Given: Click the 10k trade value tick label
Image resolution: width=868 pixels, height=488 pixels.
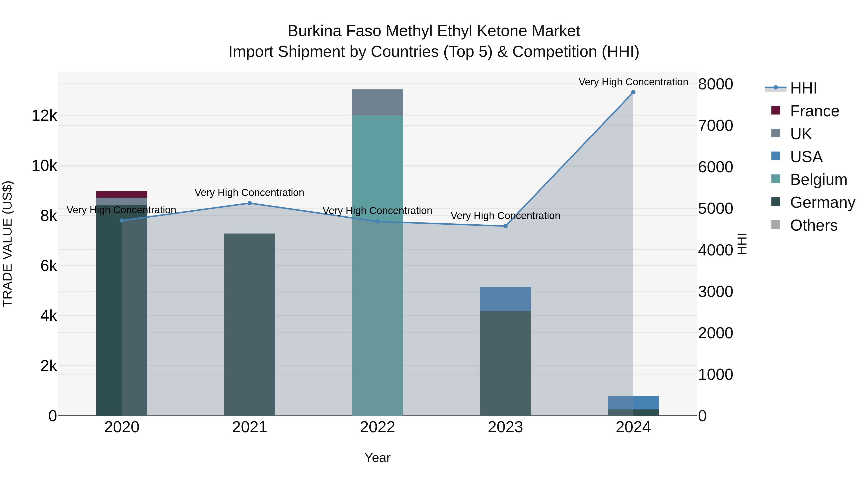Looking at the screenshot, I should click(44, 166).
